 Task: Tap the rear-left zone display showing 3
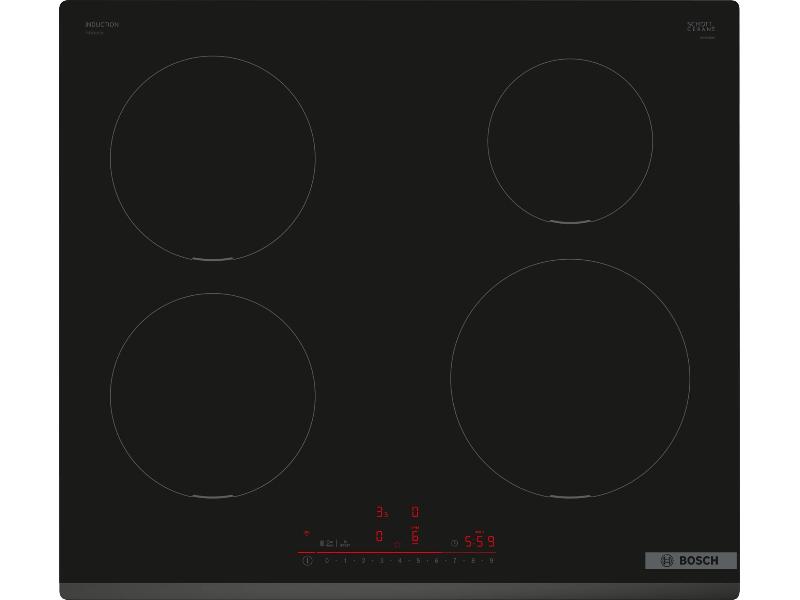tap(381, 511)
